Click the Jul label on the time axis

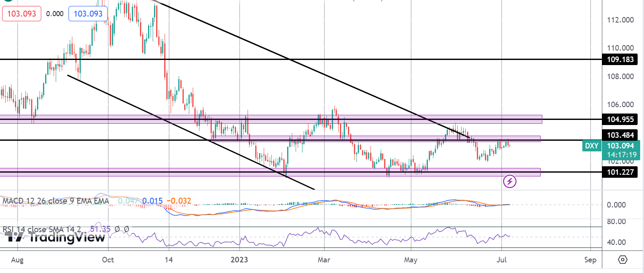tap(502, 259)
